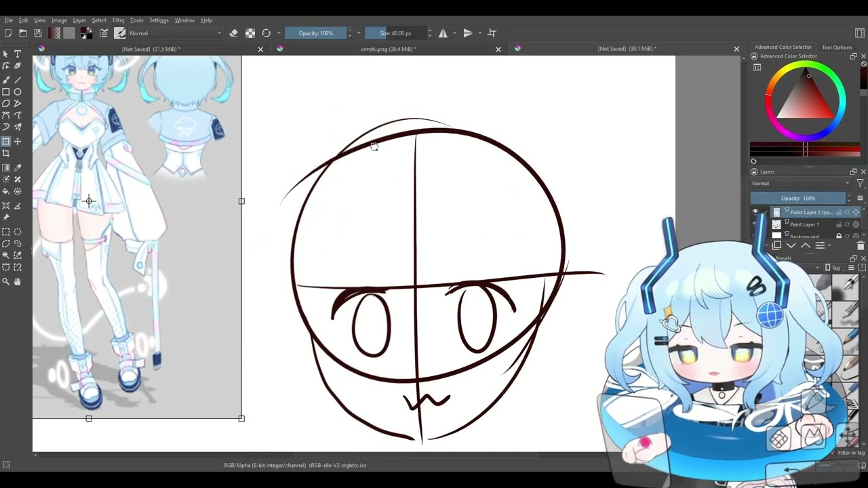Toggle horizontal mirror tool
868x488 pixels.
(x=443, y=33)
